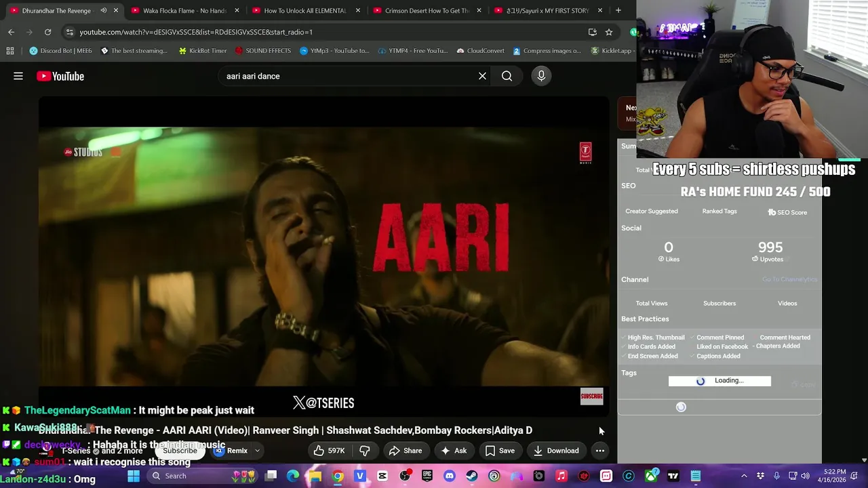Click the Ask button
This screenshot has height=488, width=868.
pos(454,451)
